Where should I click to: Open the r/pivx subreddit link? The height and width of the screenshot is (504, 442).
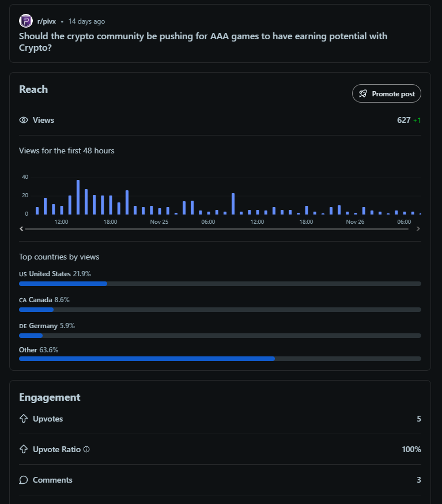click(x=47, y=21)
